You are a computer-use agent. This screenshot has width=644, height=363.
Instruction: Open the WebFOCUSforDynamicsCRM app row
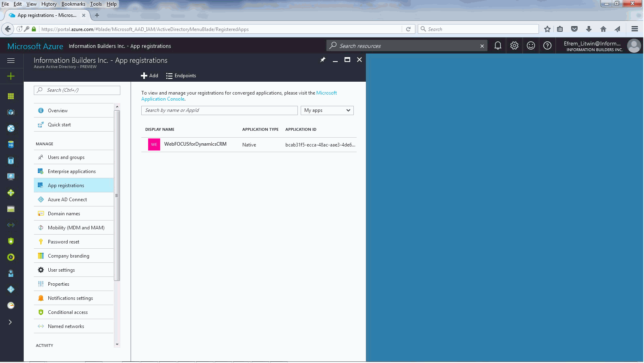(x=249, y=144)
